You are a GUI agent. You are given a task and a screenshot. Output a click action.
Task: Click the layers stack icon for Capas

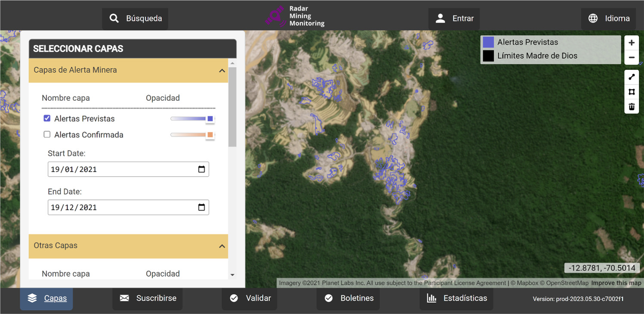coord(32,298)
